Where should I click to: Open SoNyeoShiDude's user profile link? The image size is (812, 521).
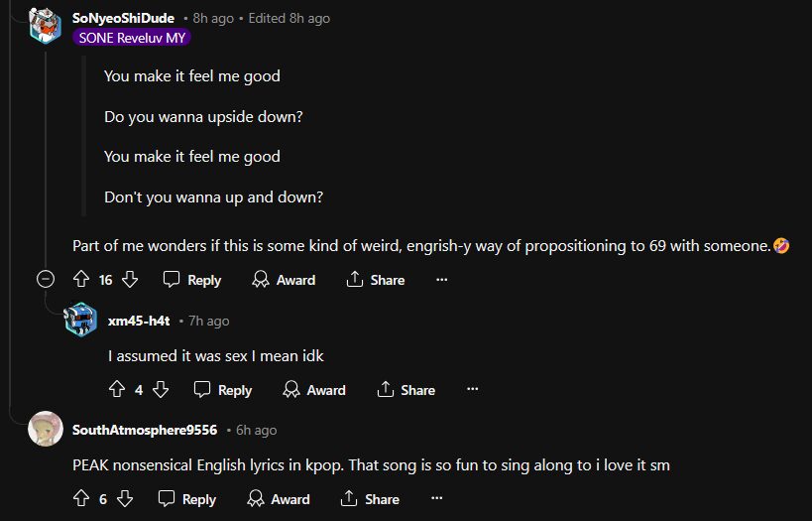point(124,18)
